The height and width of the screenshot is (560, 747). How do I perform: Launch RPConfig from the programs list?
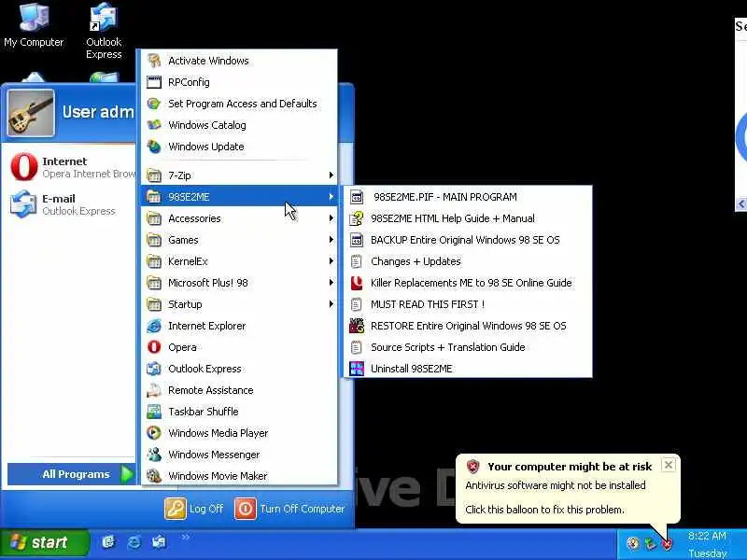[x=239, y=82]
